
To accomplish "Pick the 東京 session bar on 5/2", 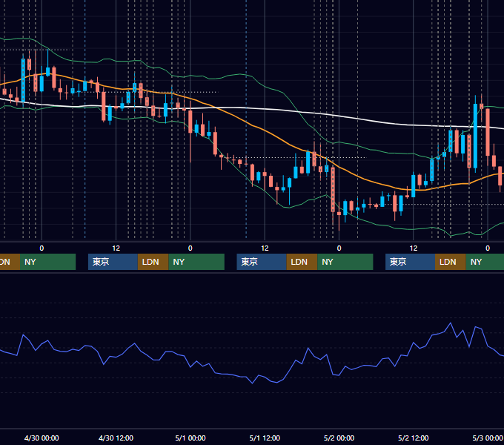I will pos(410,262).
